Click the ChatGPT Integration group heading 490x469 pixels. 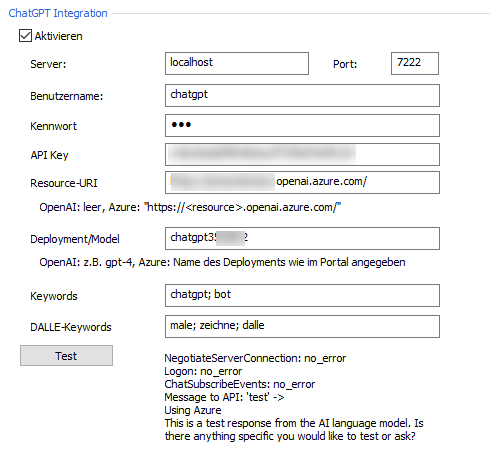[58, 13]
